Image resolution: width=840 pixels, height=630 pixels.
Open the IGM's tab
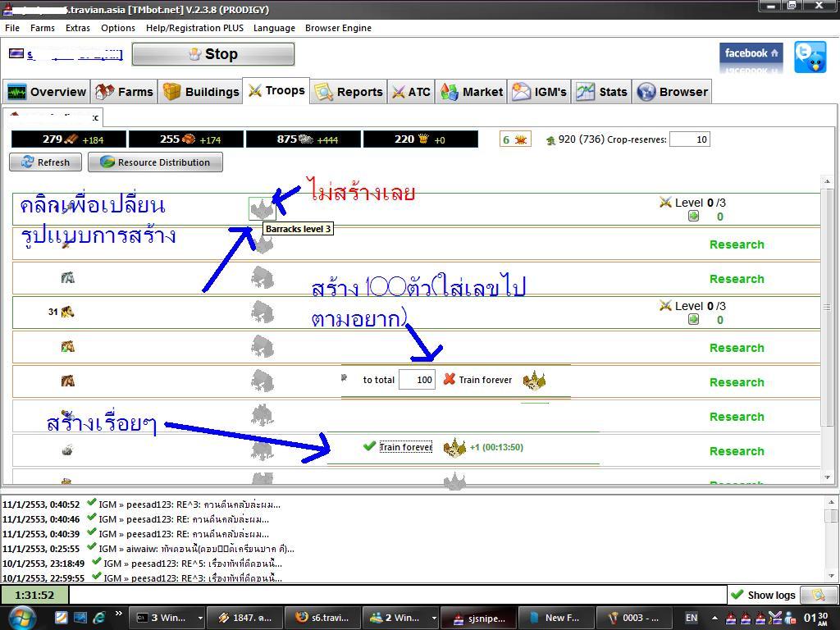(539, 92)
